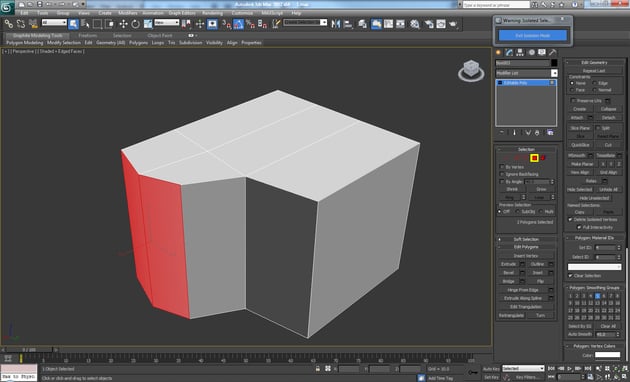Enable the By Vertex checkbox

(x=502, y=167)
